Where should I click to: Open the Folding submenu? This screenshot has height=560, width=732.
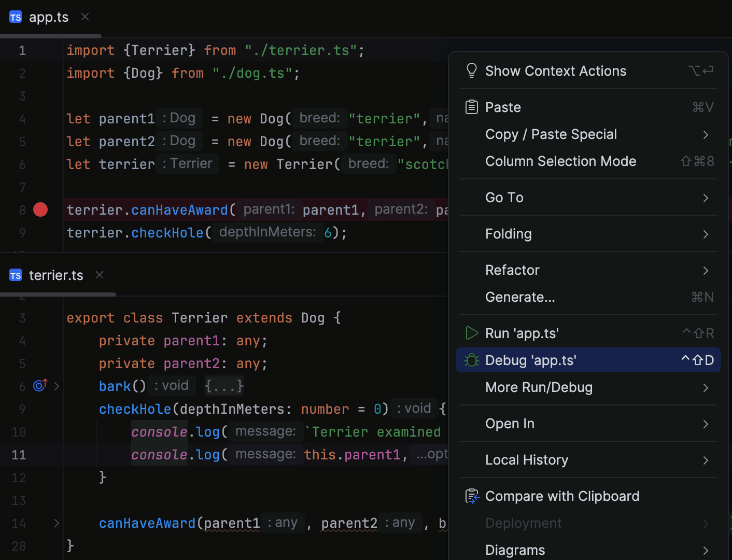(509, 234)
